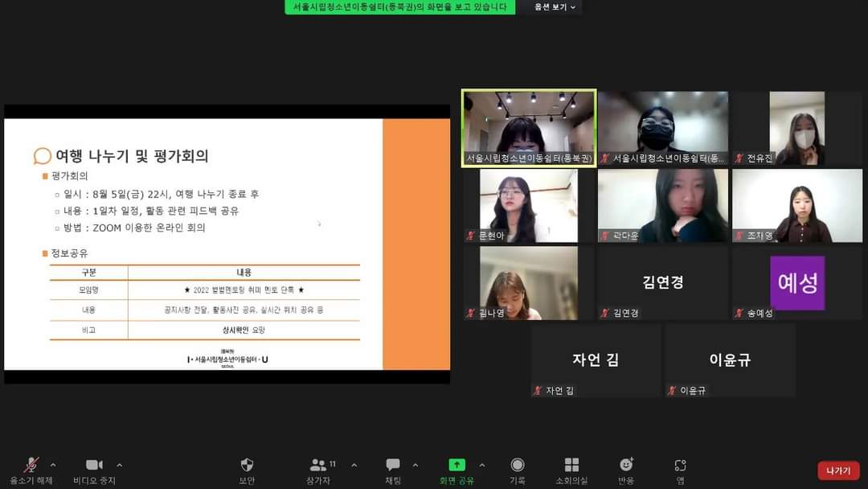The width and height of the screenshot is (868, 489).
Task: Click the red Leave (나가기) button
Action: 838,471
